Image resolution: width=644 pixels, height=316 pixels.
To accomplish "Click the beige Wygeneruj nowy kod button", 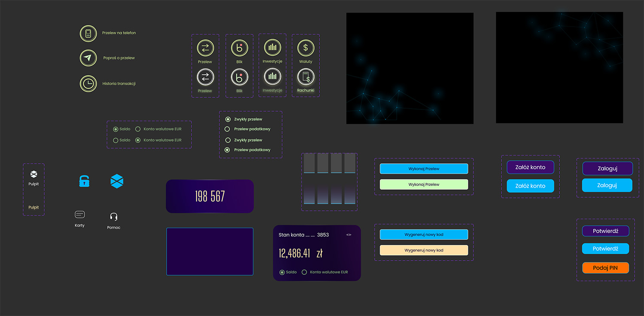I will pyautogui.click(x=424, y=250).
